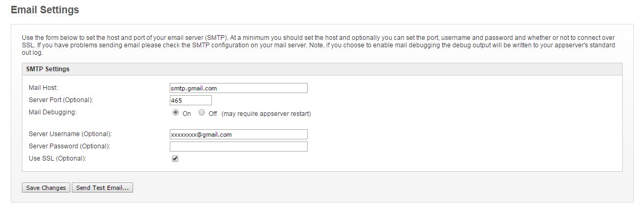Click the Mail Debugging label
This screenshot has height=217, width=644.
tap(53, 112)
